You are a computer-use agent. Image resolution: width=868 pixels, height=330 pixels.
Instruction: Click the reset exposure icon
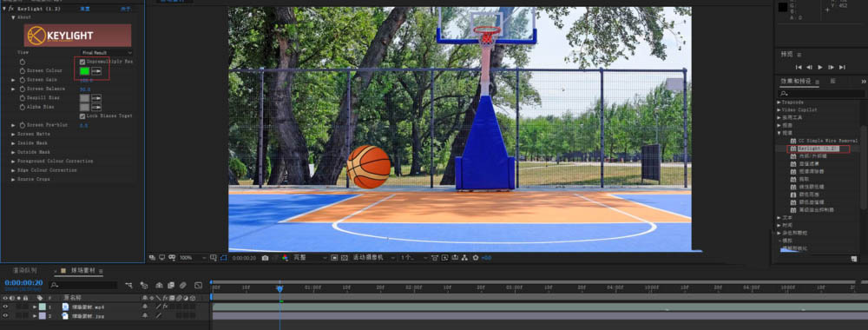pyautogui.click(x=475, y=257)
